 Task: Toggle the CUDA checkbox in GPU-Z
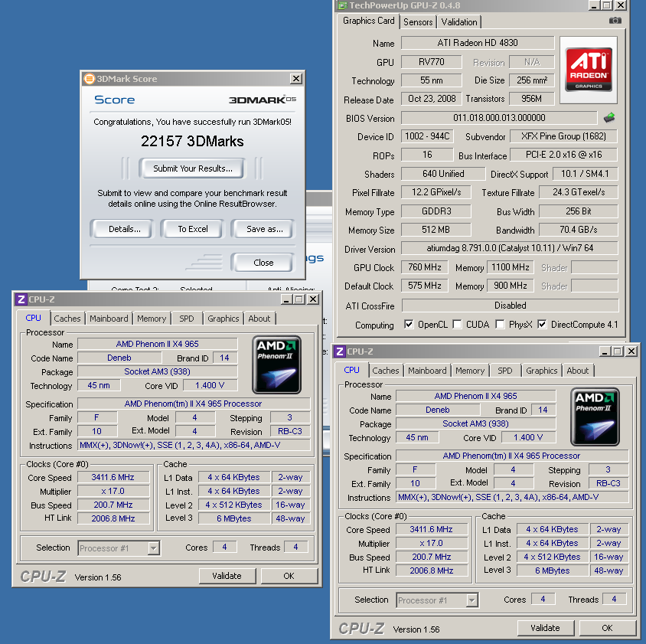pyautogui.click(x=457, y=325)
